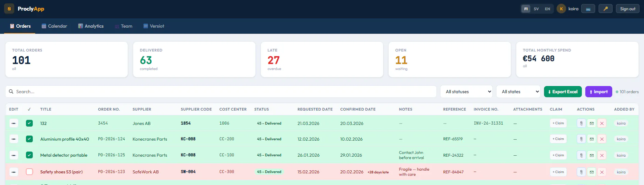
Task: Delete Safety shoes S3 (pair) order
Action: tap(602, 172)
